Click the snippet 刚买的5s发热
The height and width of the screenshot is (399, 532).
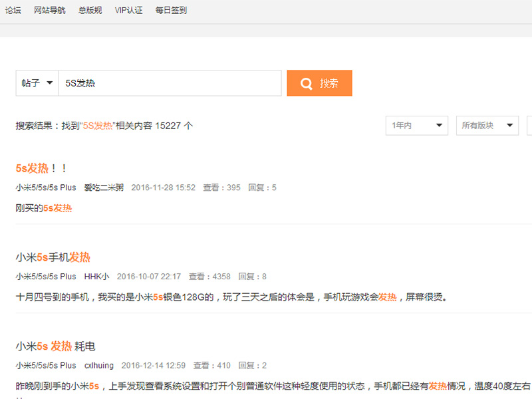44,208
